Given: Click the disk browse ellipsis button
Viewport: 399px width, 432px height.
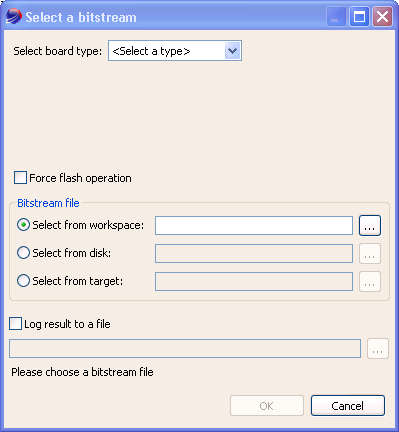Looking at the screenshot, I should coord(370,254).
